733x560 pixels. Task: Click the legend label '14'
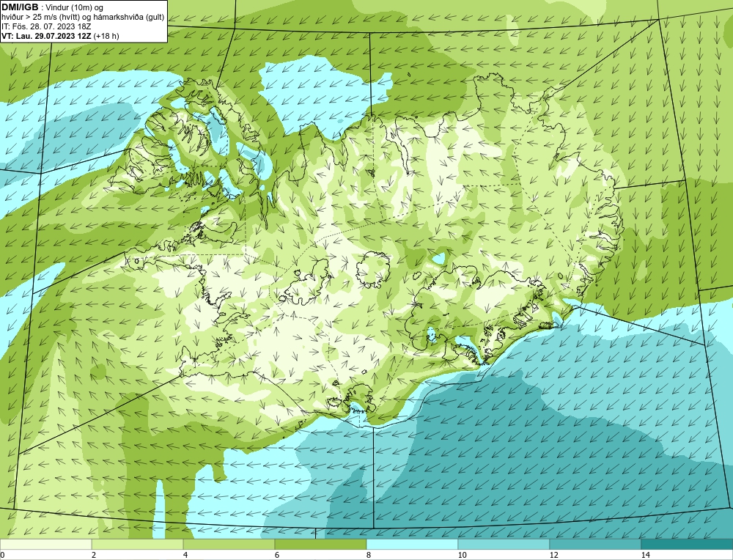(x=646, y=555)
